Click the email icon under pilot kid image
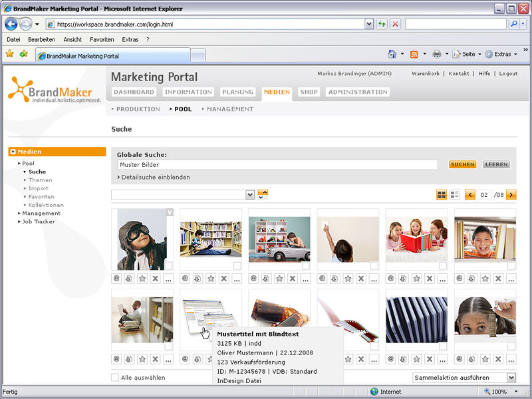 [116, 278]
